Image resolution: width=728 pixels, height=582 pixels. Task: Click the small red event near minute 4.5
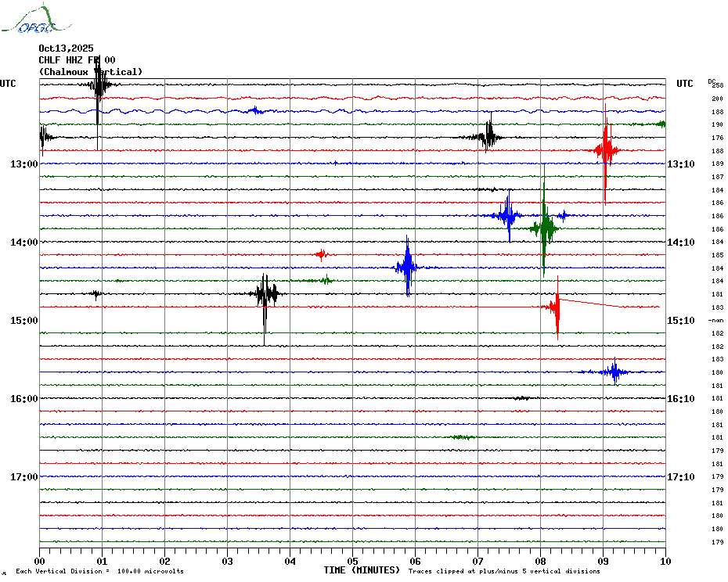pos(321,254)
